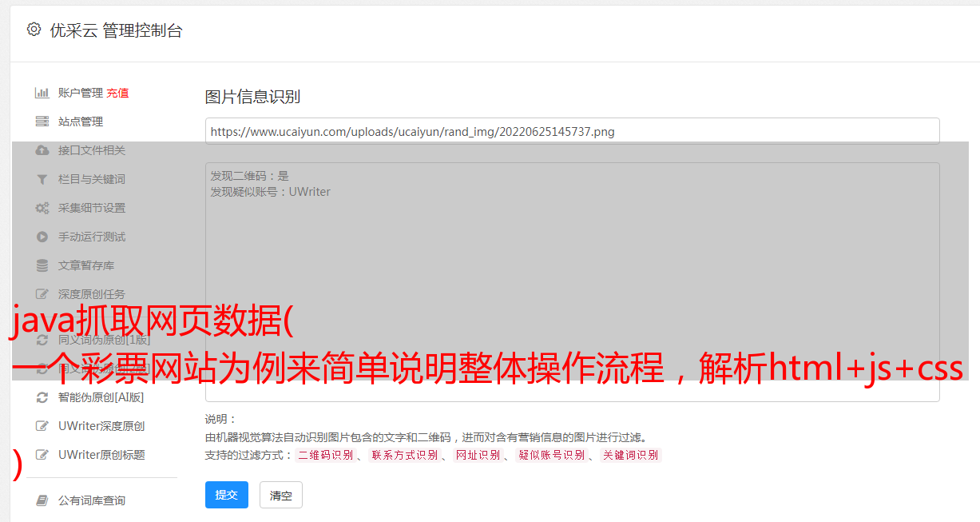
Task: Click the 二维码识别 filter tag
Action: click(x=325, y=456)
